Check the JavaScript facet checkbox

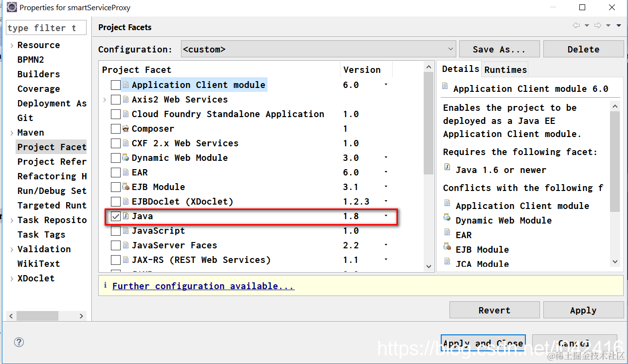click(115, 231)
